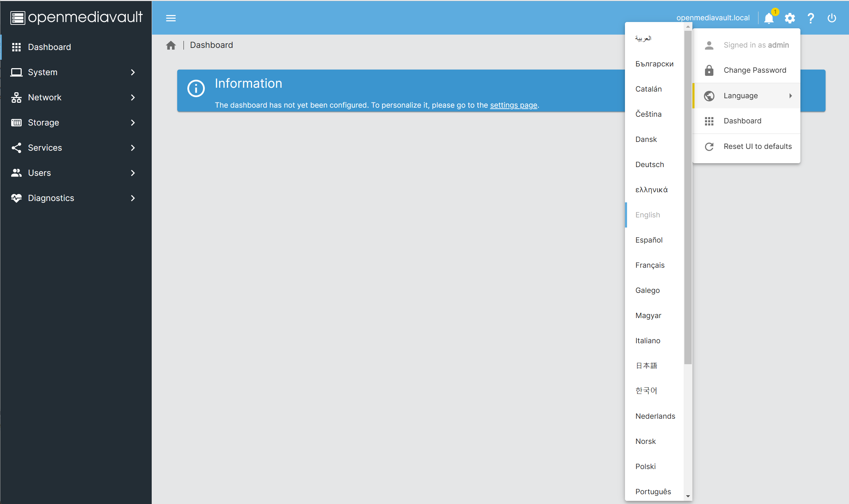The width and height of the screenshot is (849, 504).
Task: Click the language list scroll-up arrow
Action: (x=688, y=27)
